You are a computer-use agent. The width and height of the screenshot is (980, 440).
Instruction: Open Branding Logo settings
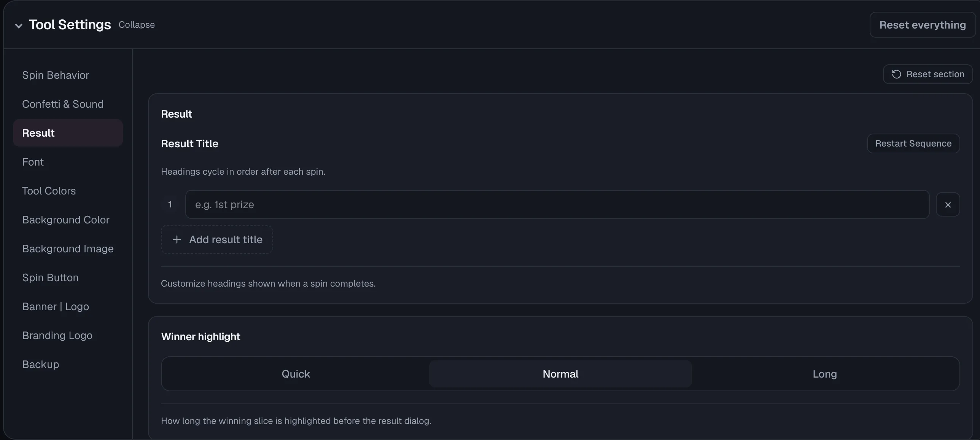(68, 335)
